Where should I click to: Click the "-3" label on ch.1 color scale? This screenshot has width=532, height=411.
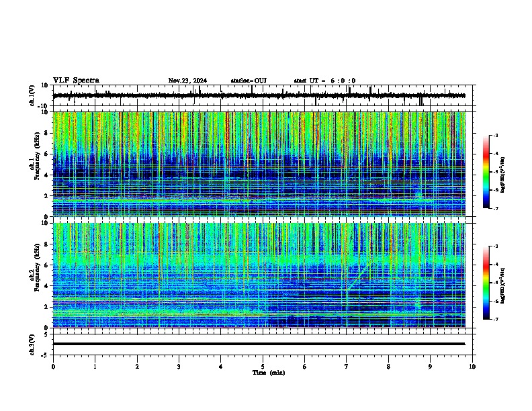[495, 135]
